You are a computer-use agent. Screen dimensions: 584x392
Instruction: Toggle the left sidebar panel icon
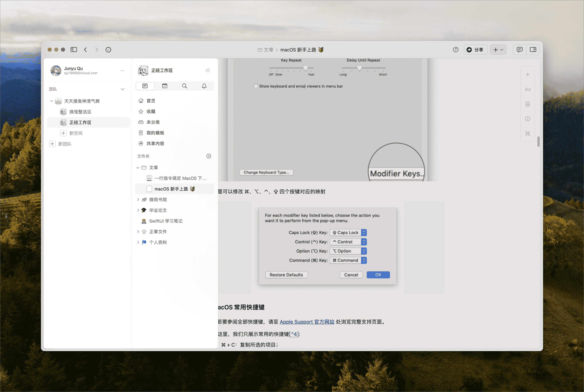(74, 50)
